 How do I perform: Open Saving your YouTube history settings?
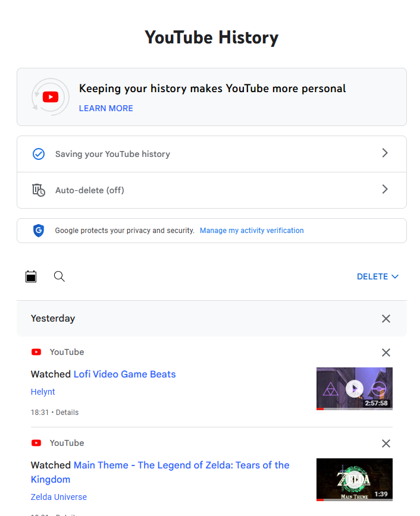click(x=211, y=154)
